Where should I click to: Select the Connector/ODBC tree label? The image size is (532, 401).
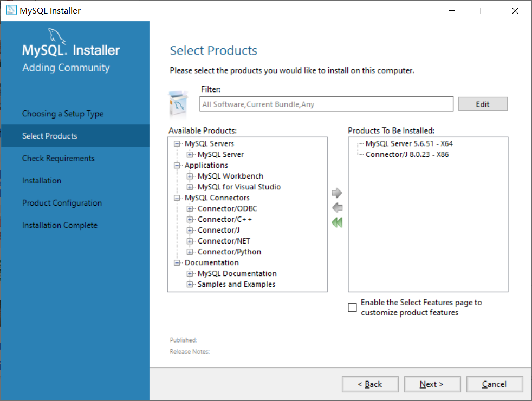pyautogui.click(x=228, y=209)
